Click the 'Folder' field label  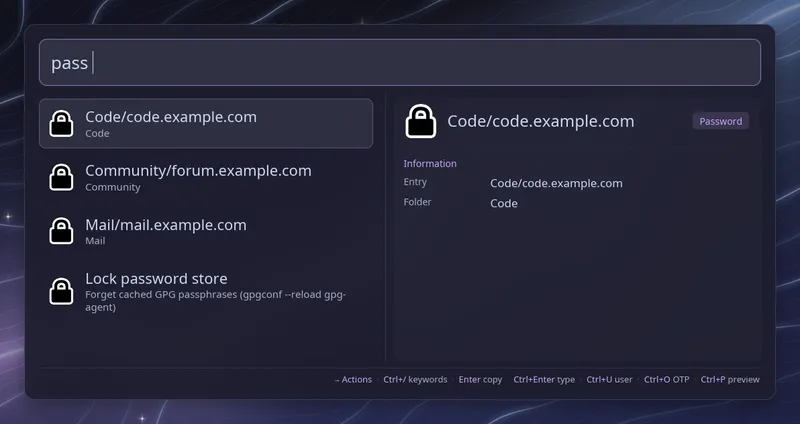pyautogui.click(x=417, y=202)
